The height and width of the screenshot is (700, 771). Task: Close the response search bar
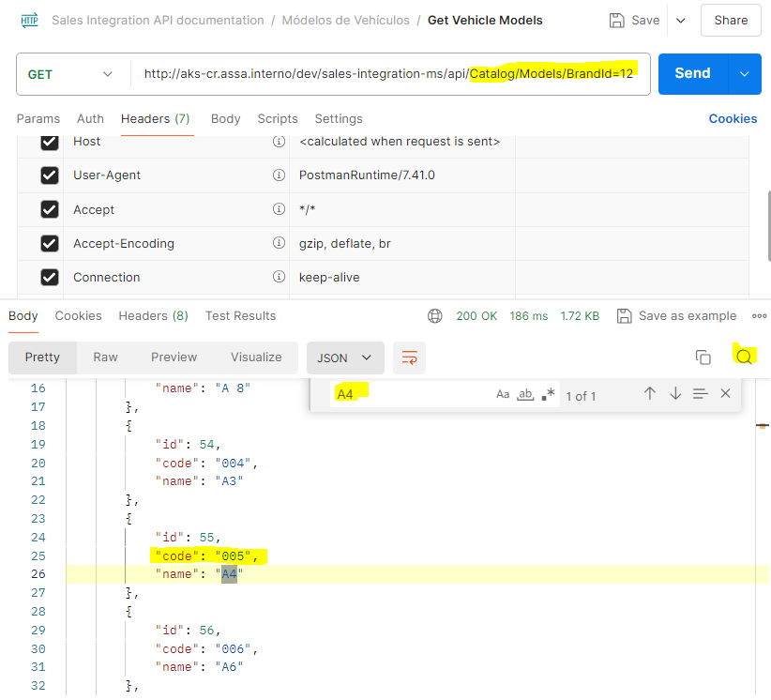[725, 393]
